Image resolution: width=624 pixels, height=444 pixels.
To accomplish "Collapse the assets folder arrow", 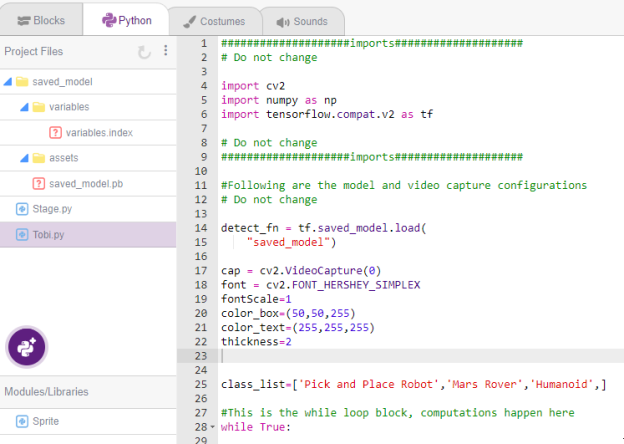I will click(x=24, y=158).
